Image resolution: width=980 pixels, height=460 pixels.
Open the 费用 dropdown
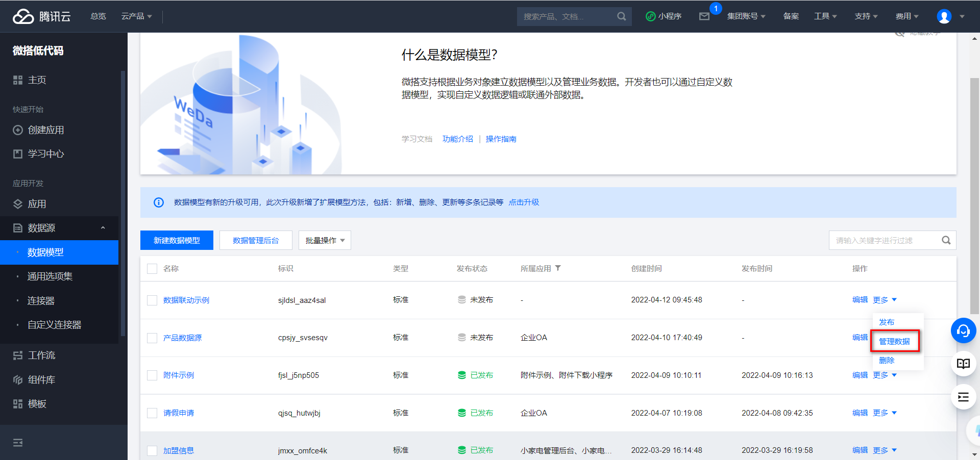tap(907, 16)
